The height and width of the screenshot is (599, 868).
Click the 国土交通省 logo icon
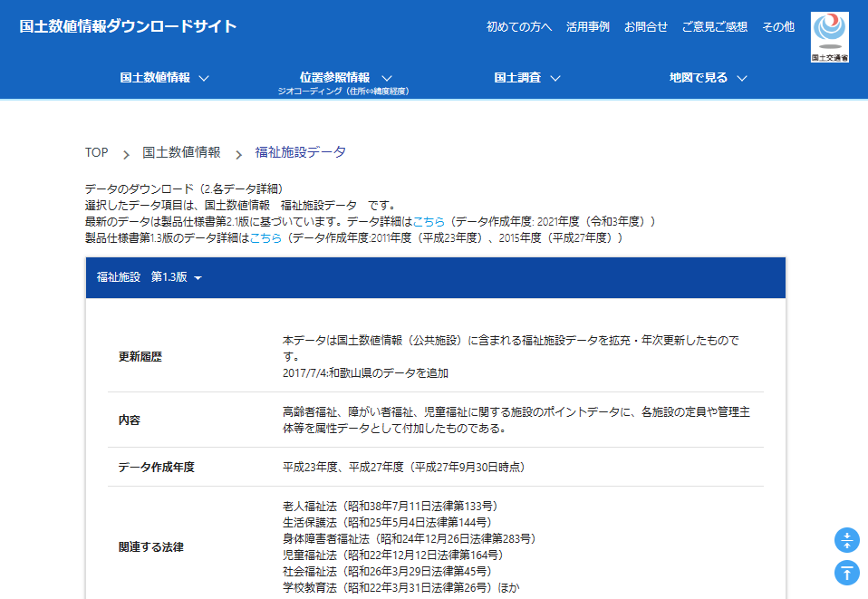tap(829, 37)
